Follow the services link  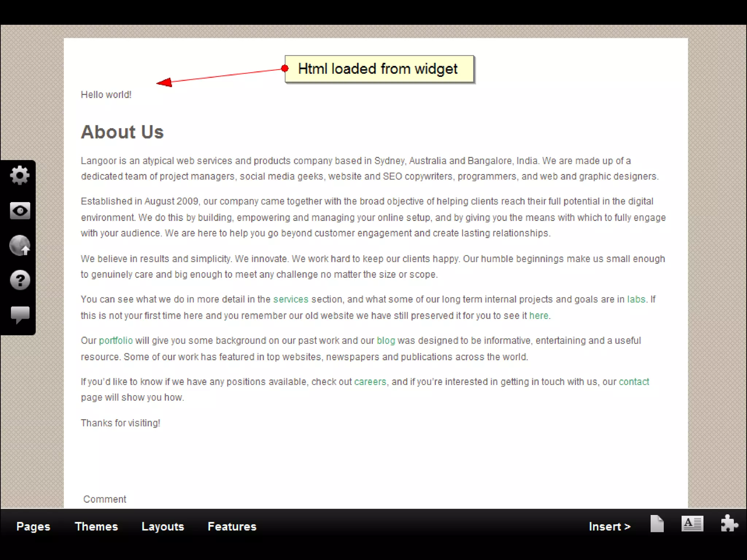pos(291,299)
